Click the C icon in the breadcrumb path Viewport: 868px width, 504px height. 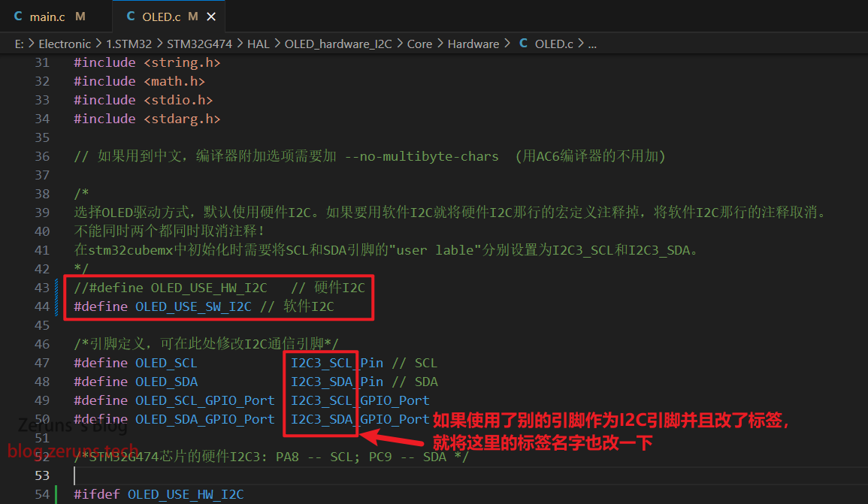coord(523,44)
